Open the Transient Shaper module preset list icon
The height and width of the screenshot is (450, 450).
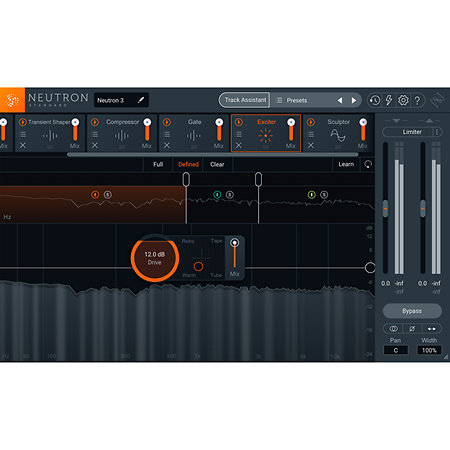[23, 134]
